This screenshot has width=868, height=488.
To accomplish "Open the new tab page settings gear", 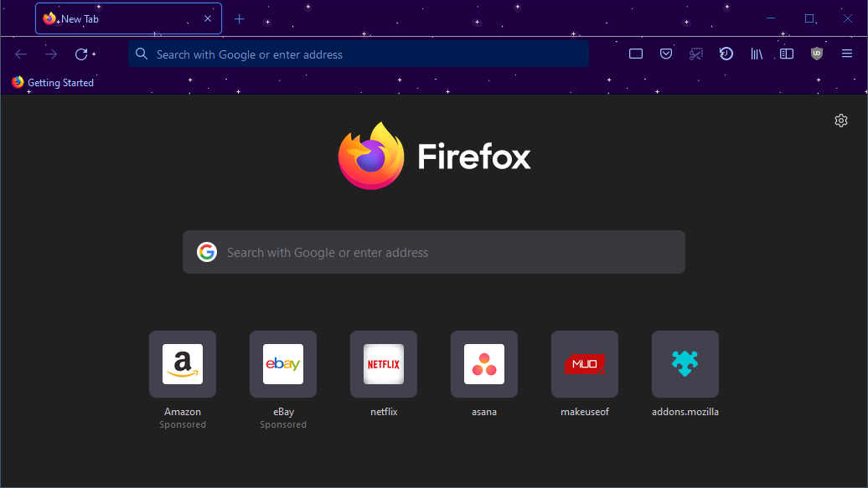I will 841,121.
